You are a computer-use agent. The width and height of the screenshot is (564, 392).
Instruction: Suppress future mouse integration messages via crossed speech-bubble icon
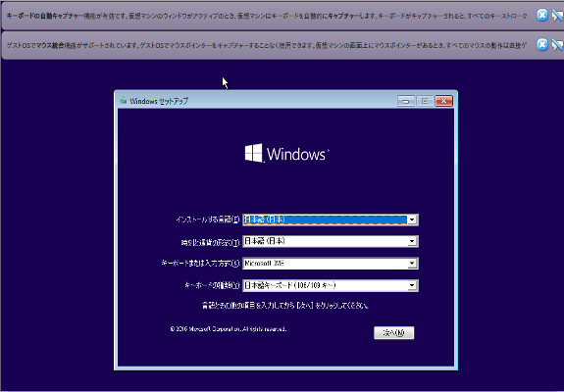tap(557, 44)
